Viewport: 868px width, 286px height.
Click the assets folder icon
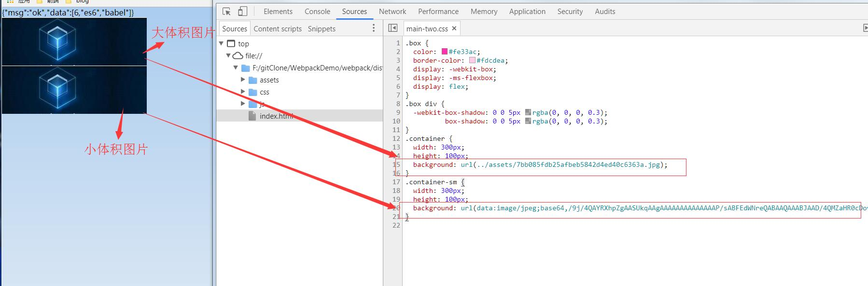pos(252,80)
